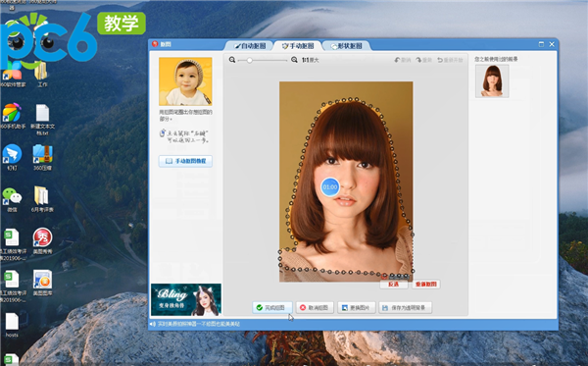Launch 360压缩 from the desktop
The width and height of the screenshot is (588, 366).
click(x=42, y=157)
